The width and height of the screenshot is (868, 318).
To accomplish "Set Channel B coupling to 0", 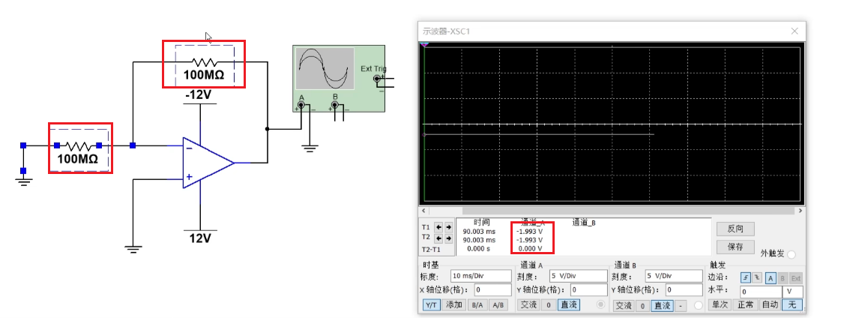I will click(x=642, y=305).
